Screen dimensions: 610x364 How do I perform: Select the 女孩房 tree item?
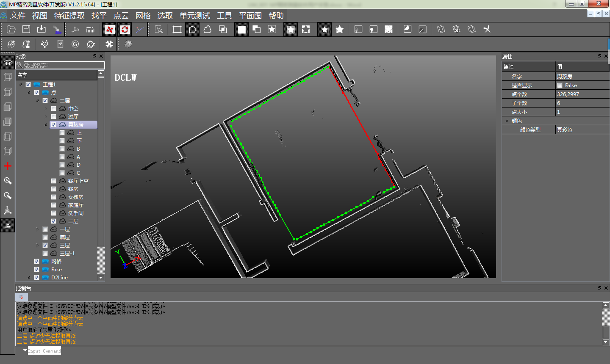(x=75, y=197)
